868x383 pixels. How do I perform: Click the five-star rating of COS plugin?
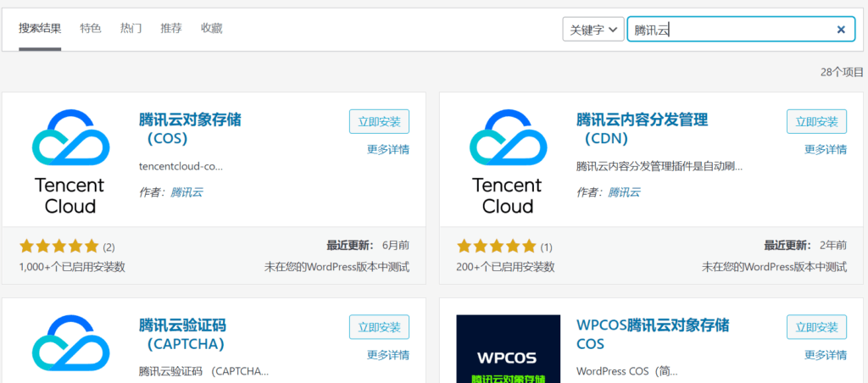(59, 247)
